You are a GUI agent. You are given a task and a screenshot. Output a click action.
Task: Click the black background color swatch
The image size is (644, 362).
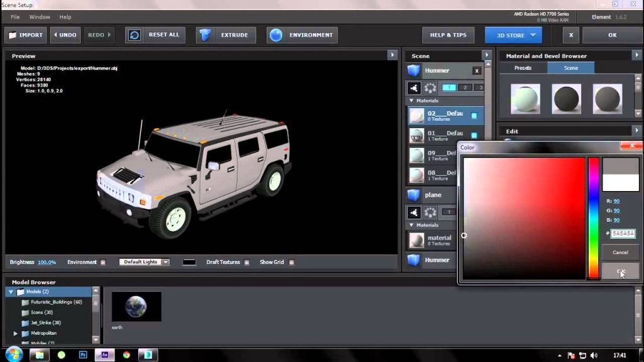(189, 262)
